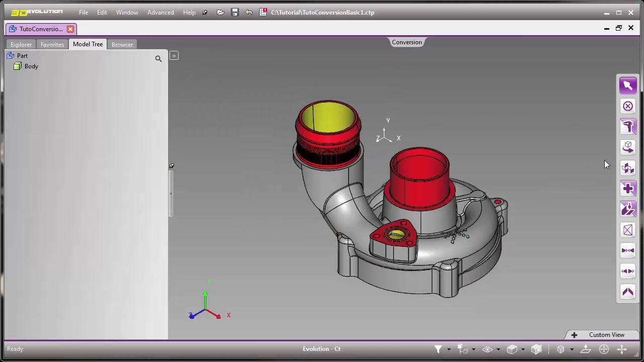Image resolution: width=644 pixels, height=362 pixels.
Task: Select the arrow selection tool in right toolbar
Action: [627, 85]
